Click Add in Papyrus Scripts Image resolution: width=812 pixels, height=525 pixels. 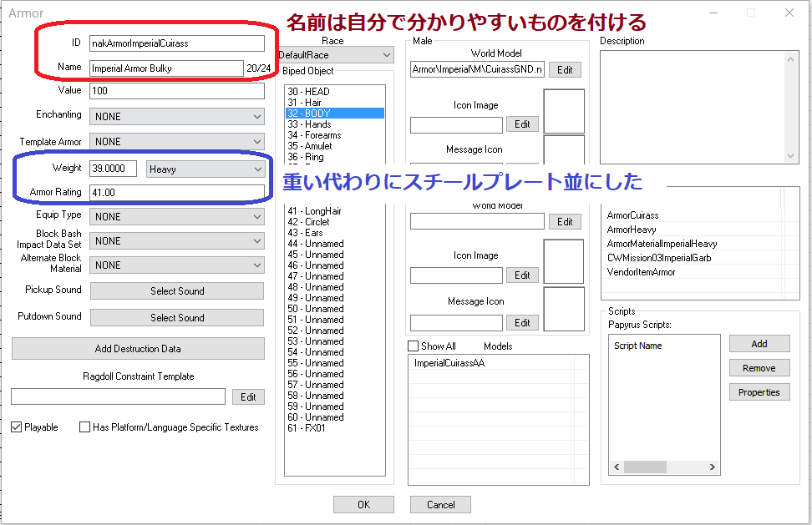[x=759, y=344]
